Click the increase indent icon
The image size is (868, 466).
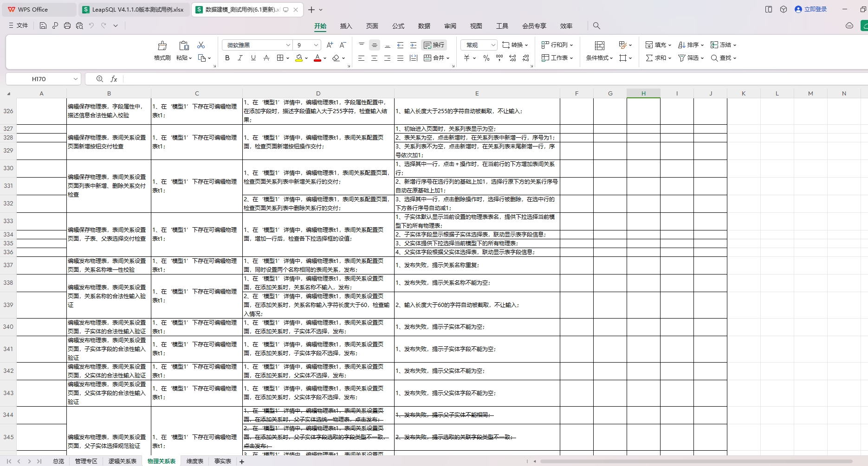[413, 45]
